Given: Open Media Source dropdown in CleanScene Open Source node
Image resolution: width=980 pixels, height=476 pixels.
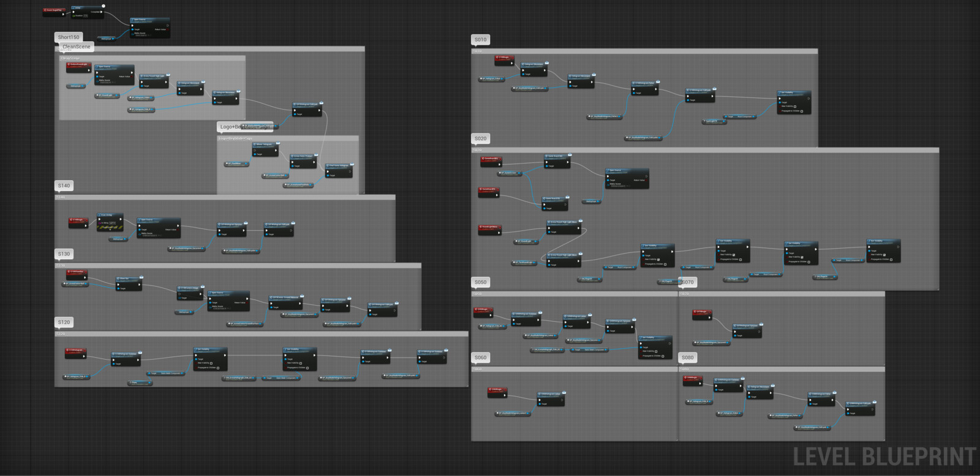Looking at the screenshot, I should pos(105,82).
